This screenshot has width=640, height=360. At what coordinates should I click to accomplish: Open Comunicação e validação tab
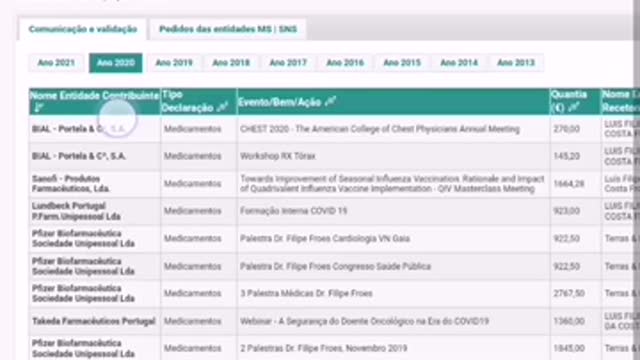point(83,29)
